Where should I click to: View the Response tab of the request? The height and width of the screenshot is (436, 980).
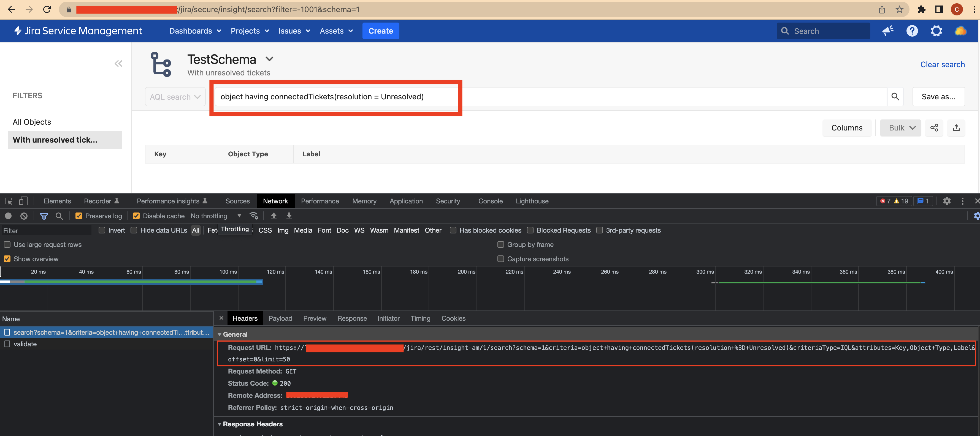(352, 318)
